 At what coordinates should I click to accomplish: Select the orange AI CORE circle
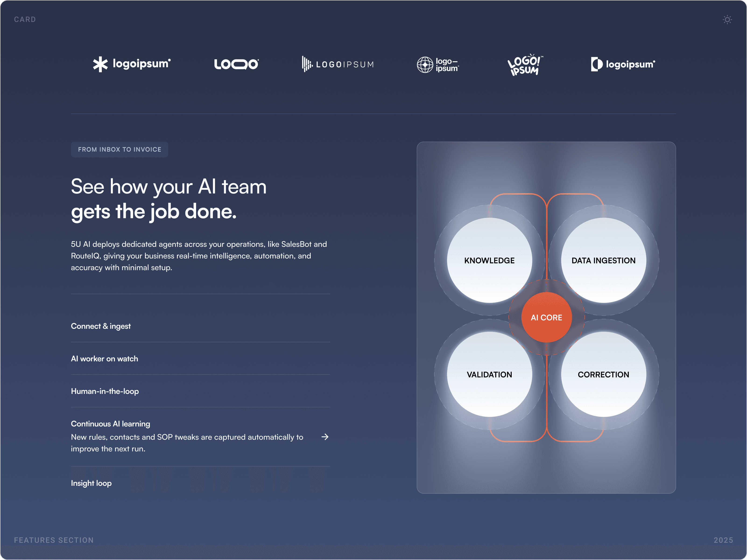tap(546, 317)
